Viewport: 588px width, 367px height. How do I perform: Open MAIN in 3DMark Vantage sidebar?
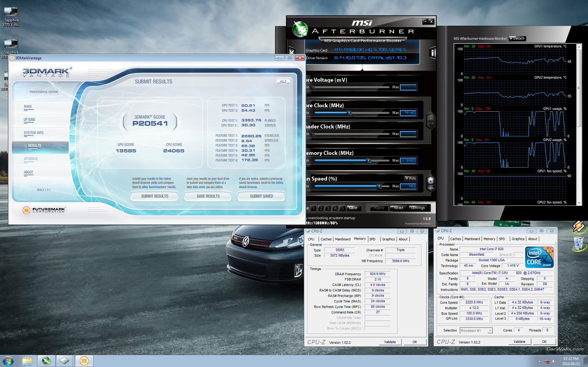click(x=28, y=107)
